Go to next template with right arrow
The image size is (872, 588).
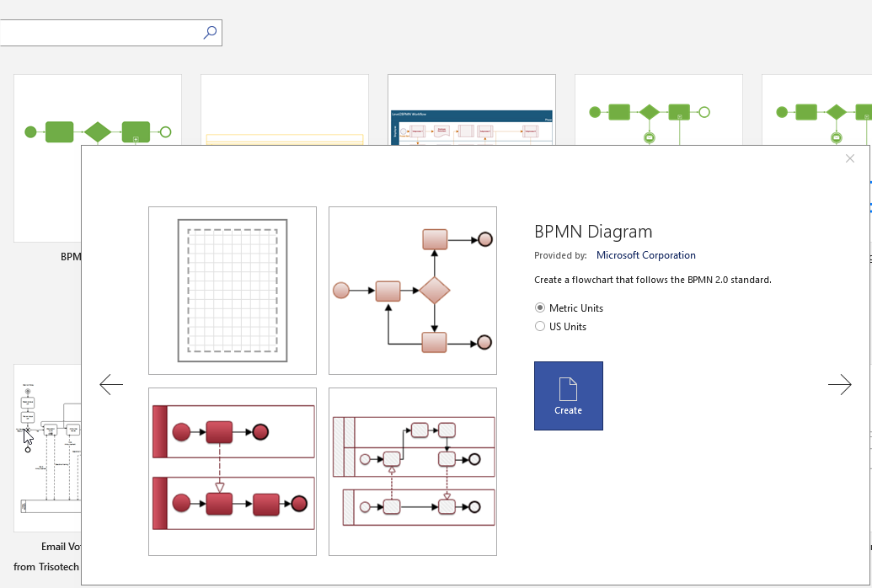point(839,385)
